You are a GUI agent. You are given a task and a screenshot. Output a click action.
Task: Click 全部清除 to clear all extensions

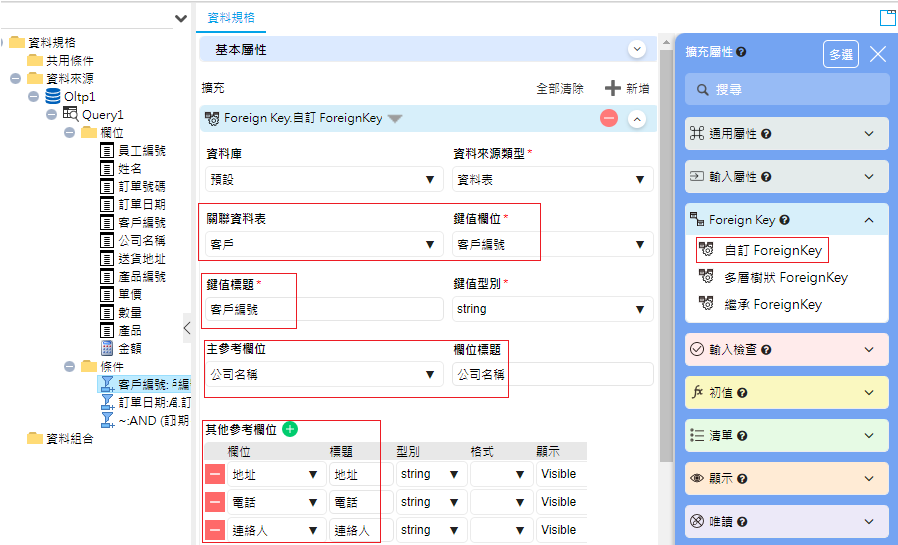[x=560, y=89]
